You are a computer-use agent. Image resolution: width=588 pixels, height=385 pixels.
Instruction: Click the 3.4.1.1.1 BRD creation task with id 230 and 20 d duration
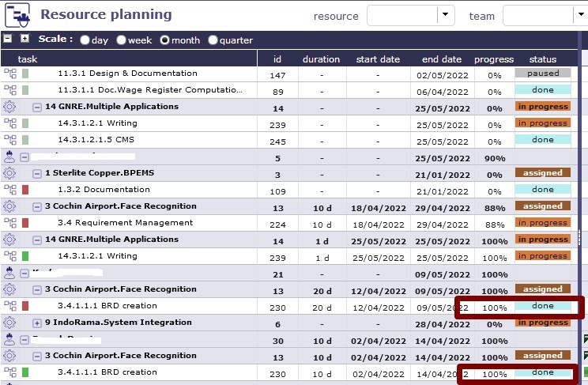(x=107, y=306)
